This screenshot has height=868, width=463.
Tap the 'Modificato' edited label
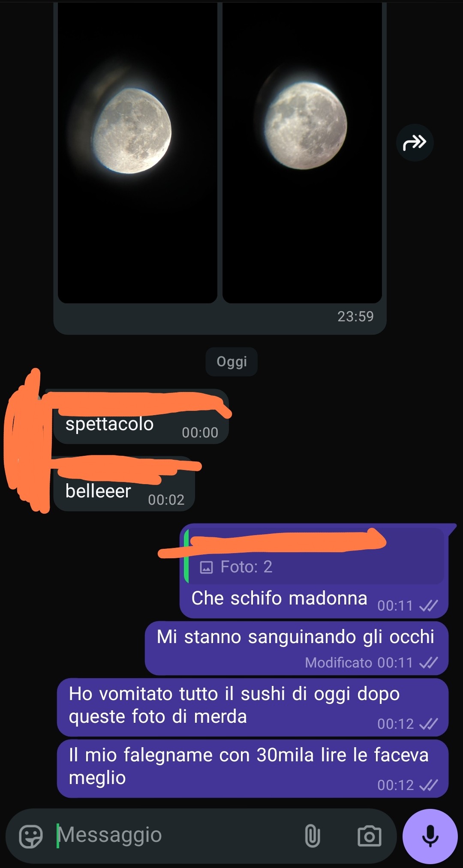pyautogui.click(x=338, y=663)
